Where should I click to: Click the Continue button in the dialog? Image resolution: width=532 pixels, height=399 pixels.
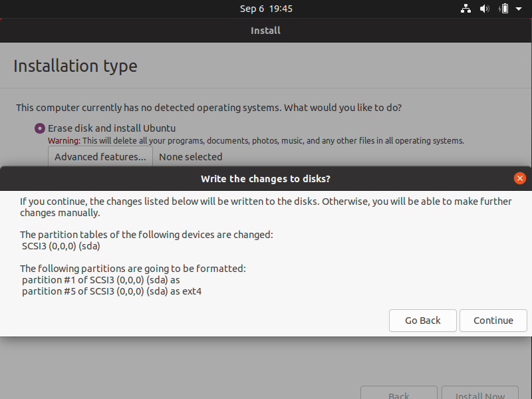point(493,321)
